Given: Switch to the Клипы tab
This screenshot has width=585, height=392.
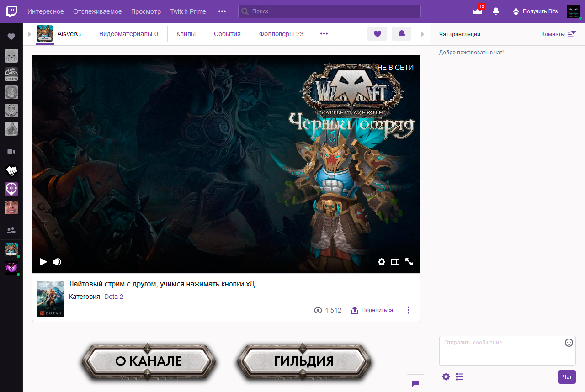Looking at the screenshot, I should tap(186, 33).
